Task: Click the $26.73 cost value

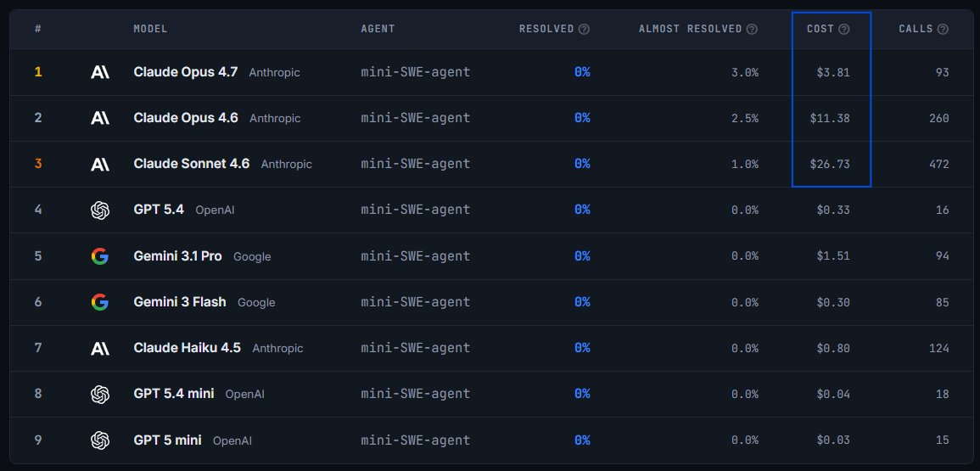Action: pos(830,165)
